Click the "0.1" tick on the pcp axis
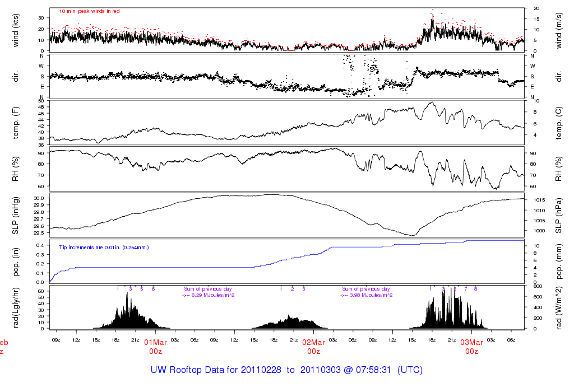This screenshot has height=392, width=574. [40, 273]
